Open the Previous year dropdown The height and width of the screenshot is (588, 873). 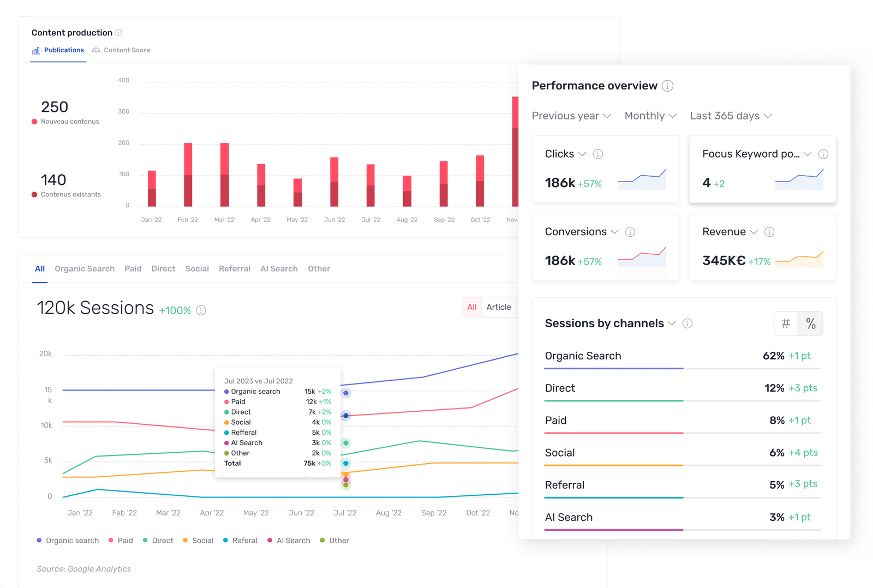[571, 116]
